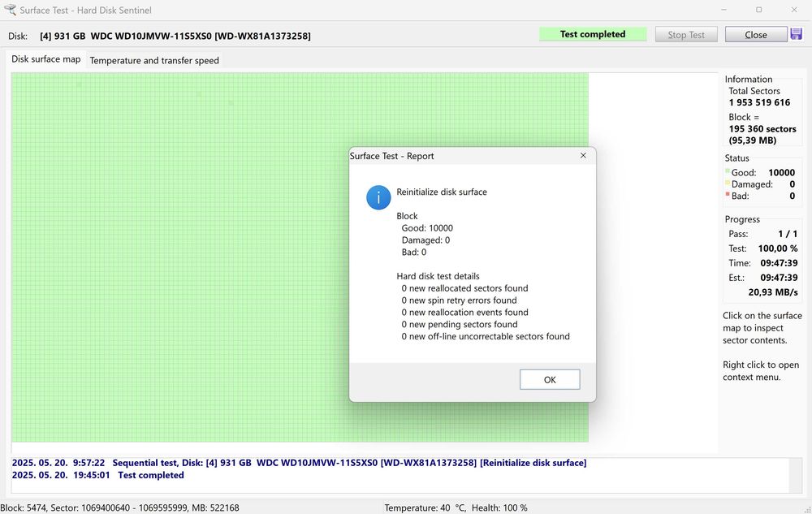Click the Pass 1 / 1 progress value
812x514 pixels.
coord(788,234)
